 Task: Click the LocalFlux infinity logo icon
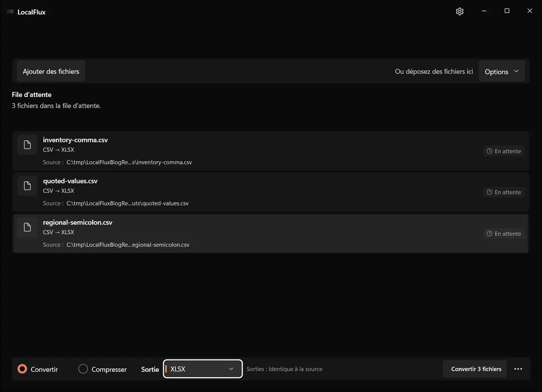[10, 12]
